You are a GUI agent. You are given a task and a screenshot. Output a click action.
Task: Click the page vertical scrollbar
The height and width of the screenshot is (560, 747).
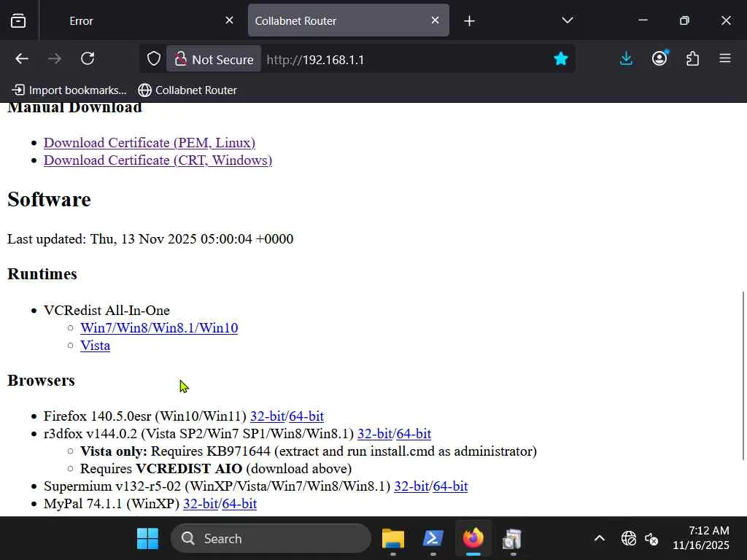[x=743, y=376]
